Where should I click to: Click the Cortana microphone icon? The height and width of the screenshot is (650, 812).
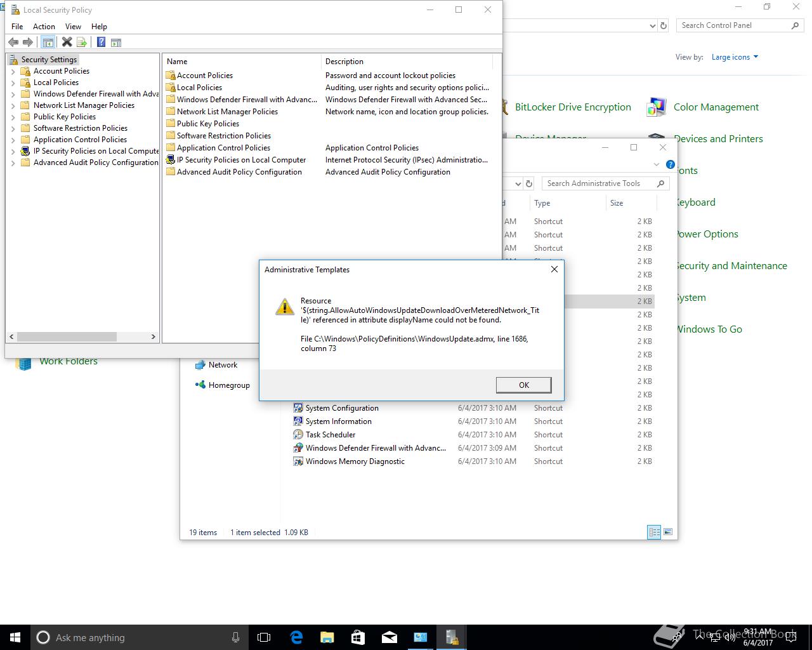click(x=235, y=637)
